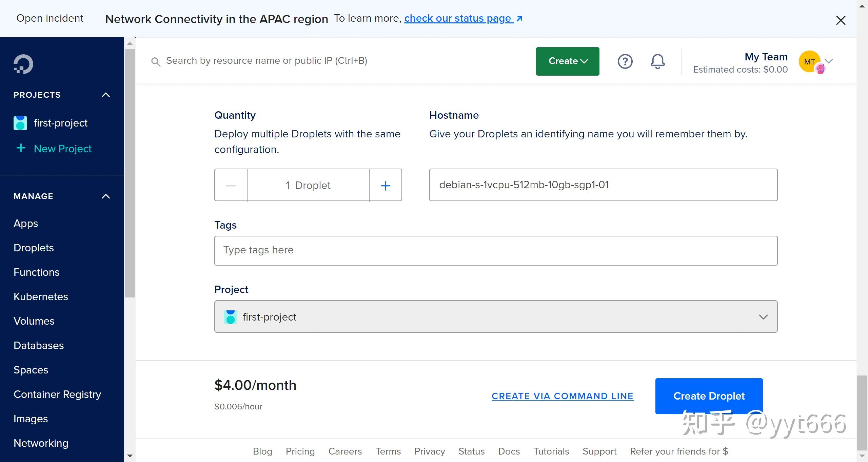Image resolution: width=868 pixels, height=462 pixels.
Task: Click the Hostname input field
Action: (603, 185)
